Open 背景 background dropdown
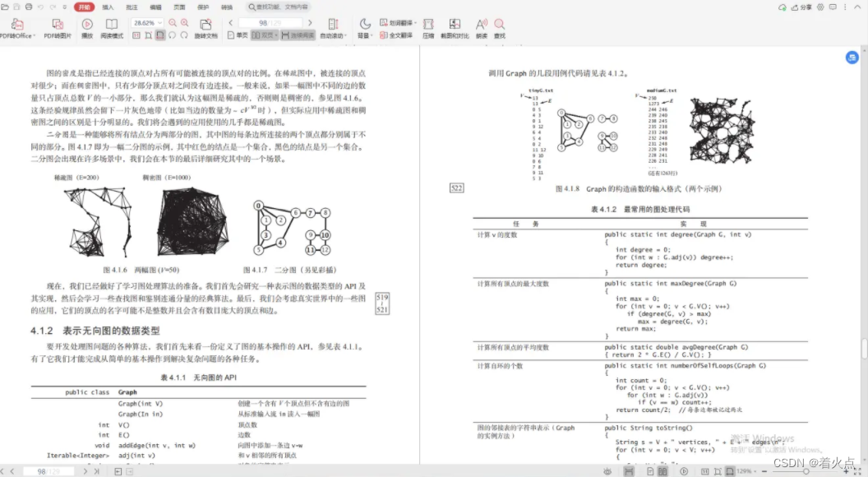The height and width of the screenshot is (477, 868). click(x=364, y=29)
